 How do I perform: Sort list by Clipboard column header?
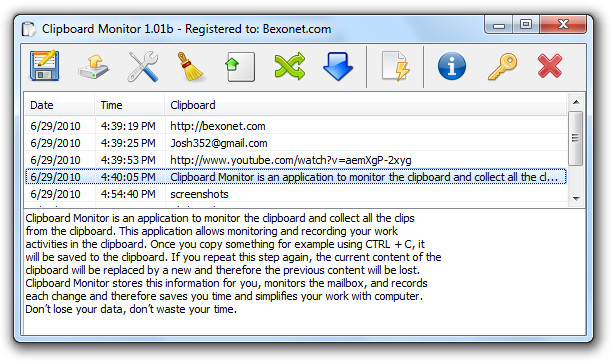coord(366,105)
